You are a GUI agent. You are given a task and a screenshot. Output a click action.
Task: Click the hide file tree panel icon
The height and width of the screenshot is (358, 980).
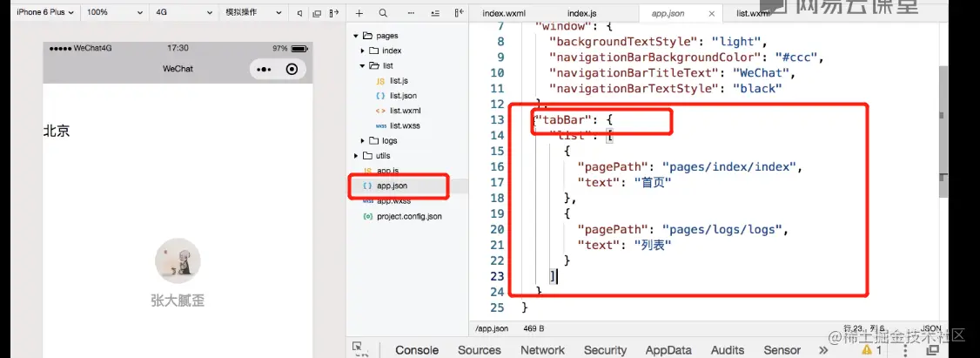pyautogui.click(x=460, y=12)
